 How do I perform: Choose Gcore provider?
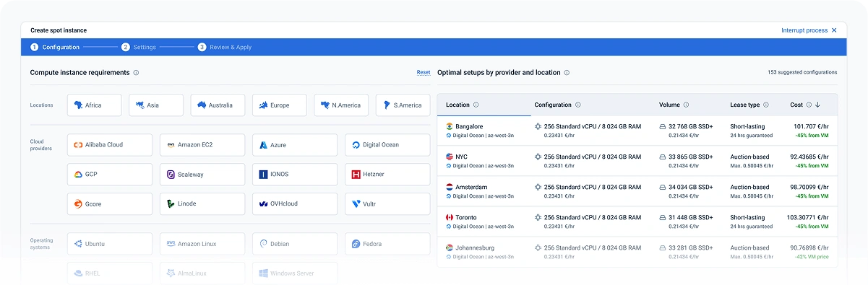click(x=110, y=204)
